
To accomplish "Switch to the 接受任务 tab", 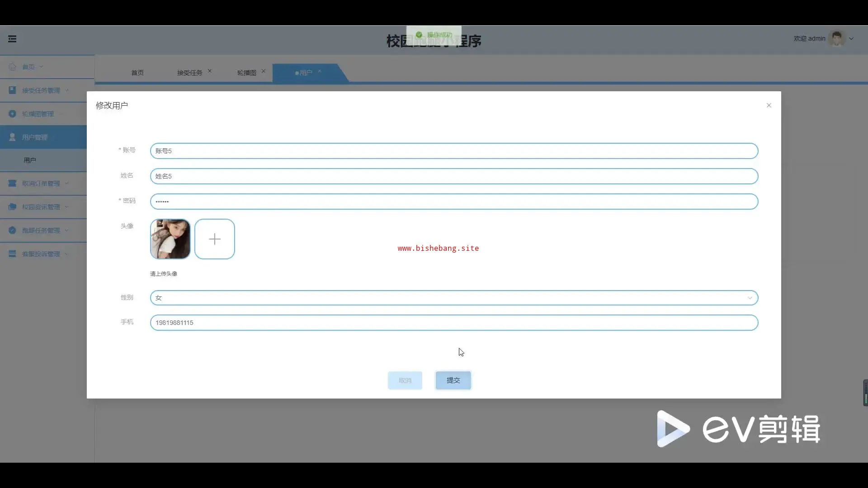I will pyautogui.click(x=189, y=73).
